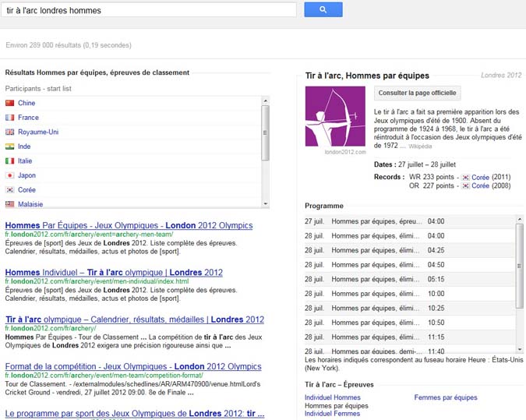This screenshot has height=420, width=526.
Task: Open 'Hommes Par Équipes - Jeux Olympiques' result
Action: point(129,225)
